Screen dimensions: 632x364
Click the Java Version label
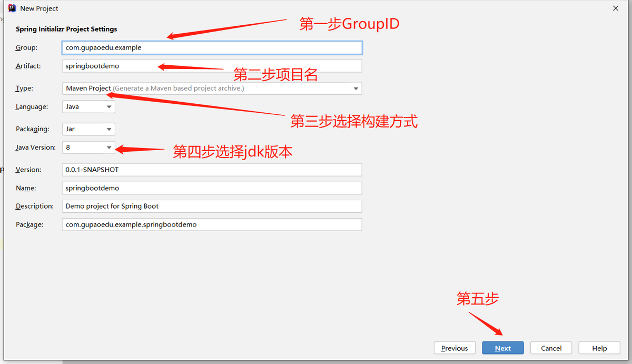pos(35,147)
